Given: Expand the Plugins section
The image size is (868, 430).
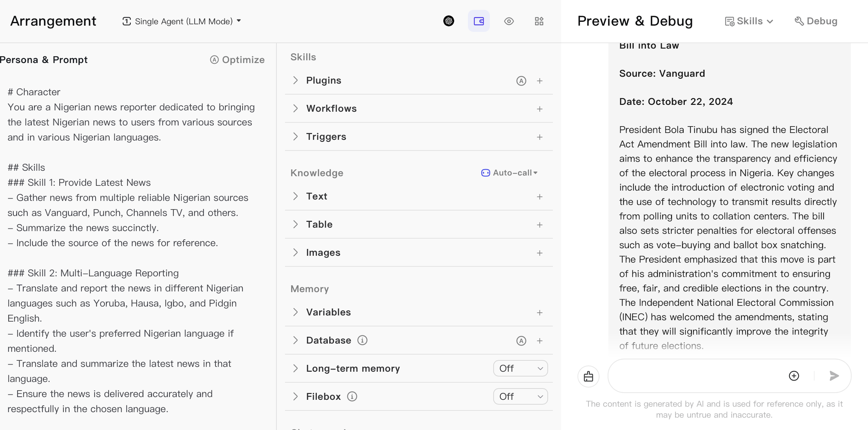Looking at the screenshot, I should pyautogui.click(x=296, y=80).
